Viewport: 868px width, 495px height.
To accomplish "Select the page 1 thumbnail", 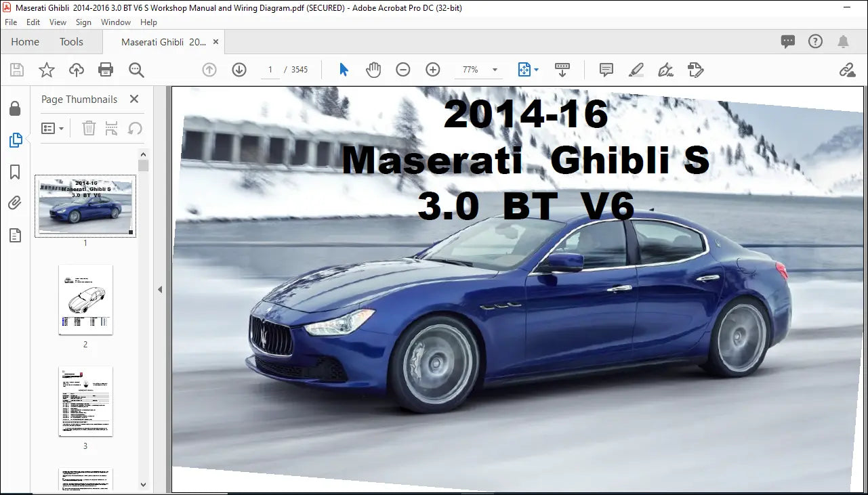I will click(x=85, y=205).
